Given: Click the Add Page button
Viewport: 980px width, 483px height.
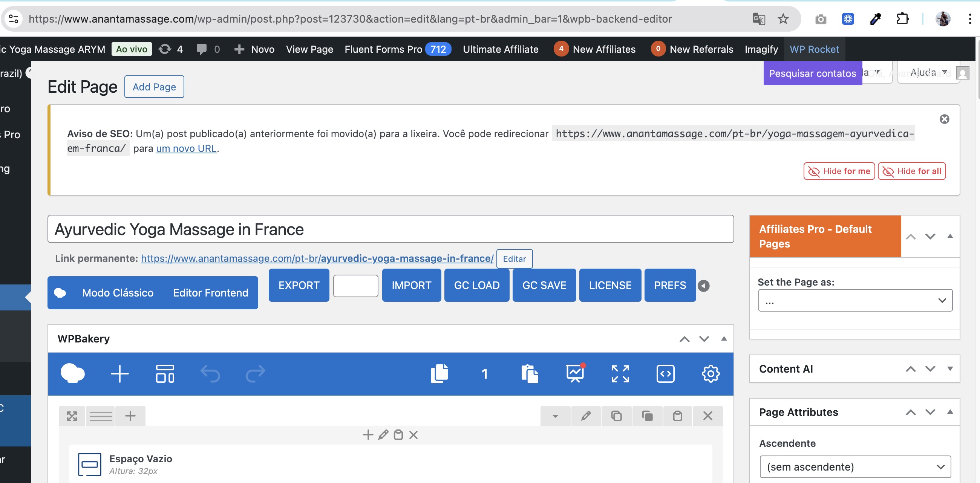Looking at the screenshot, I should coord(154,87).
